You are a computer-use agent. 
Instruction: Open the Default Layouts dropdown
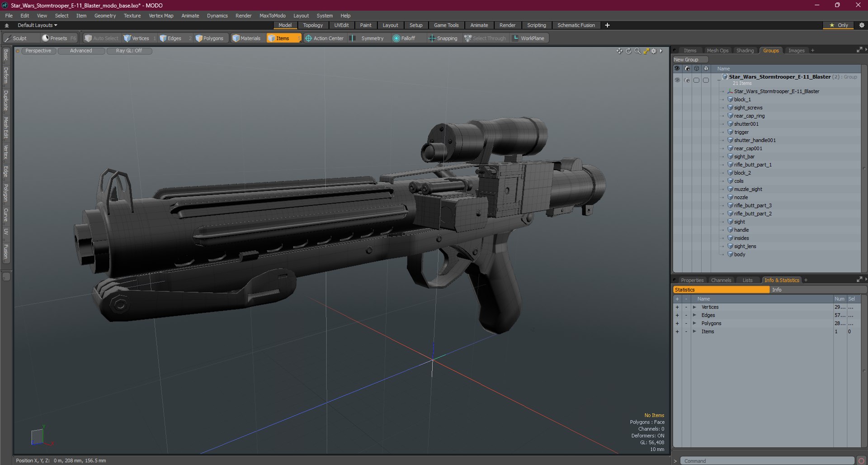[38, 25]
